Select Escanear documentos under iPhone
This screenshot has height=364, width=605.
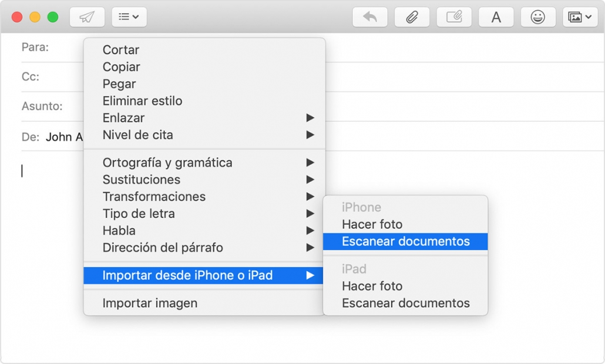tap(405, 241)
